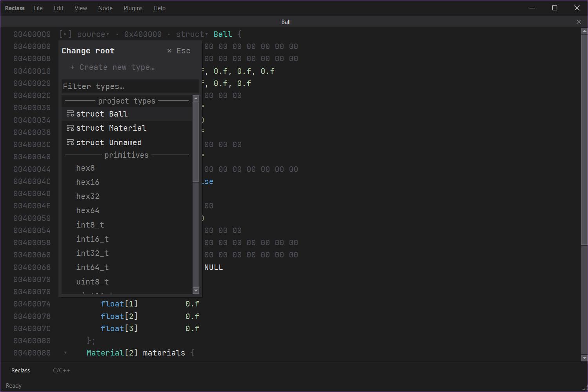
Task: Click the Material[2] type label
Action: [x=112, y=353]
